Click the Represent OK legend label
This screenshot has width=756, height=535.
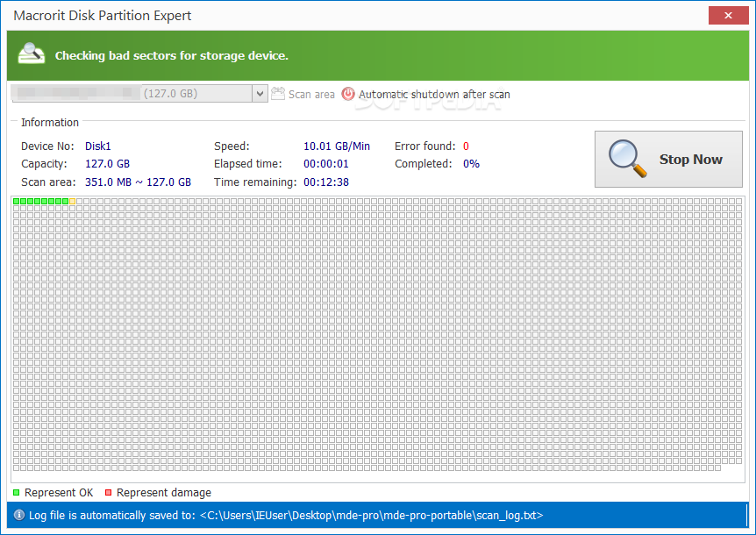59,493
